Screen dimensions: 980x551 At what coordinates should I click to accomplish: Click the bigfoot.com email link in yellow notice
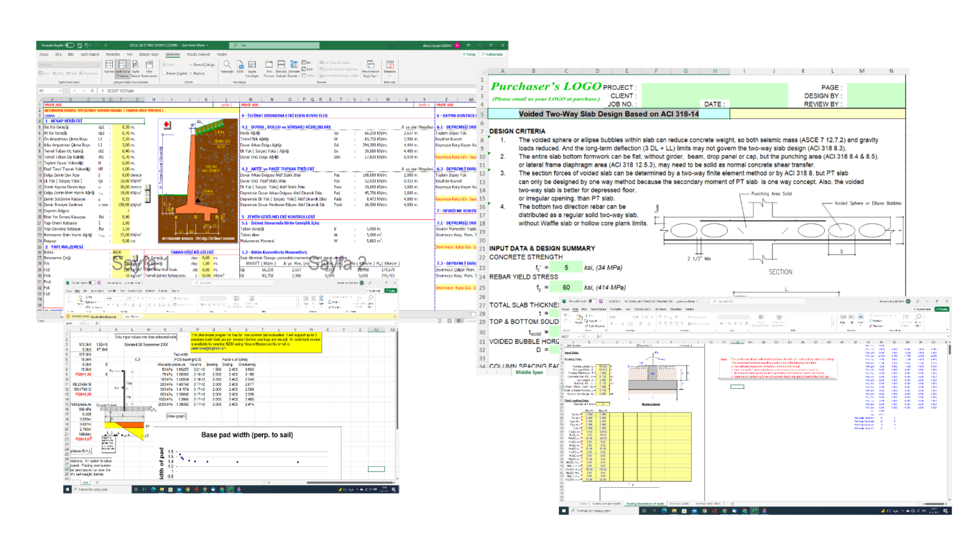pyautogui.click(x=208, y=348)
